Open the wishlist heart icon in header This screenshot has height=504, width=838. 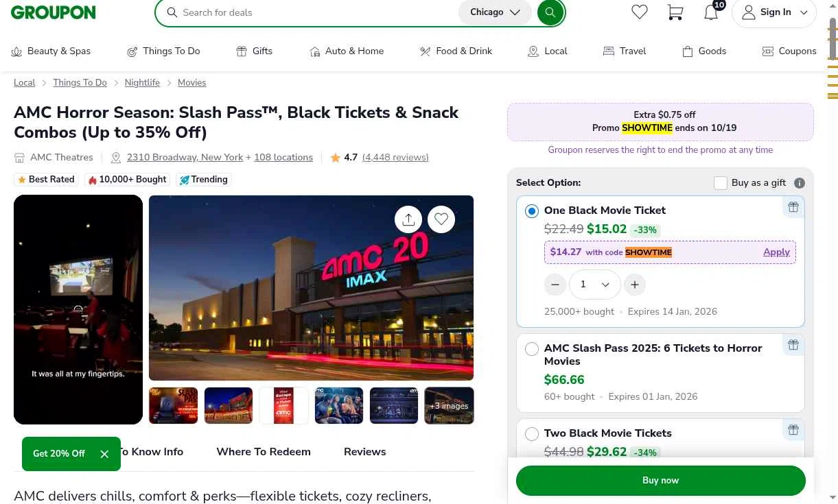click(x=640, y=12)
